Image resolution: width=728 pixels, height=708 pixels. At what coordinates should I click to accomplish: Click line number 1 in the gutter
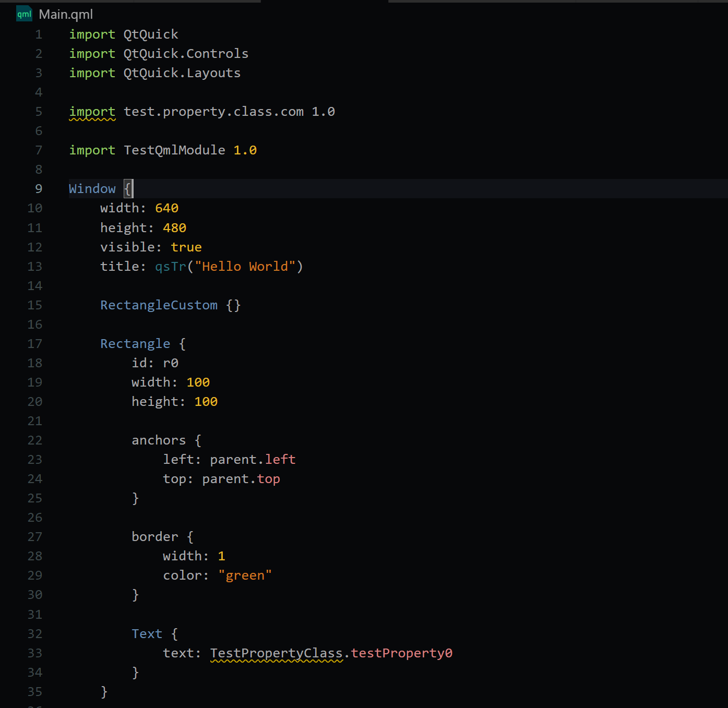pyautogui.click(x=39, y=34)
